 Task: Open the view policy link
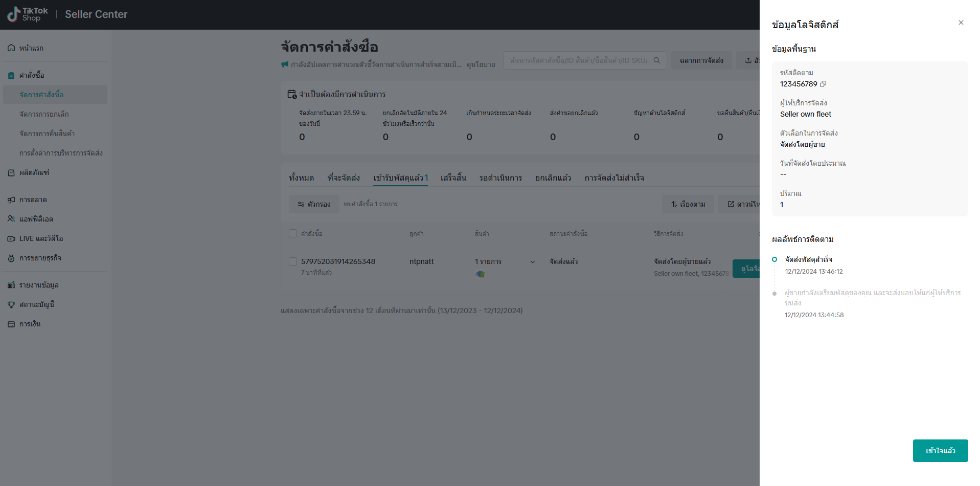[481, 64]
